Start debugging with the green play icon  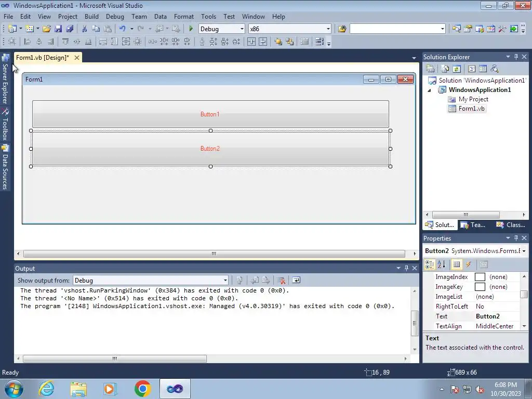[x=191, y=29]
